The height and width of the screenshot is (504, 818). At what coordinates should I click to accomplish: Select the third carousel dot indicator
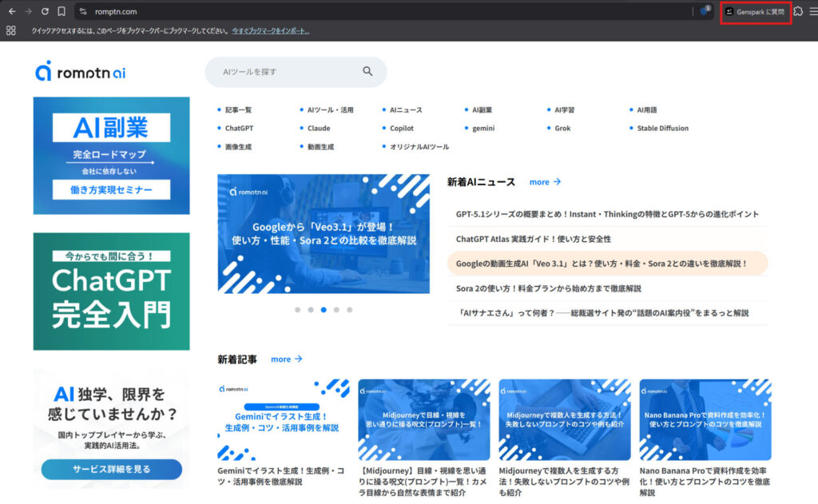coord(324,309)
